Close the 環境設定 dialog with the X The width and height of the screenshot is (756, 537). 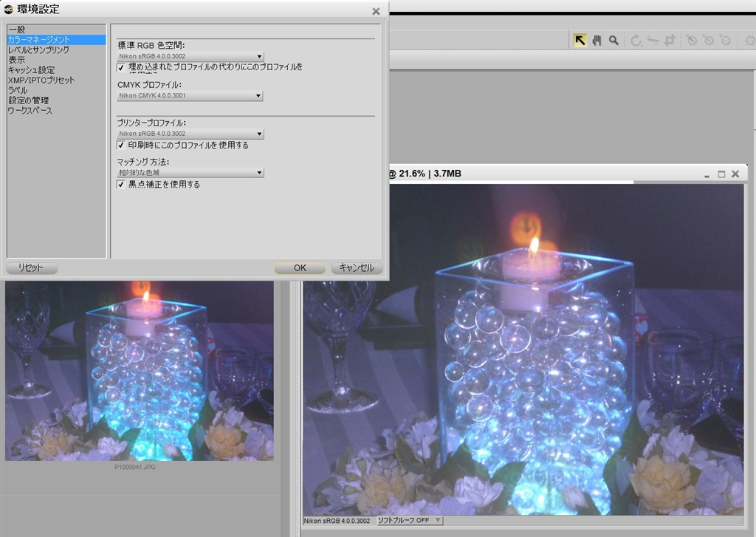376,11
